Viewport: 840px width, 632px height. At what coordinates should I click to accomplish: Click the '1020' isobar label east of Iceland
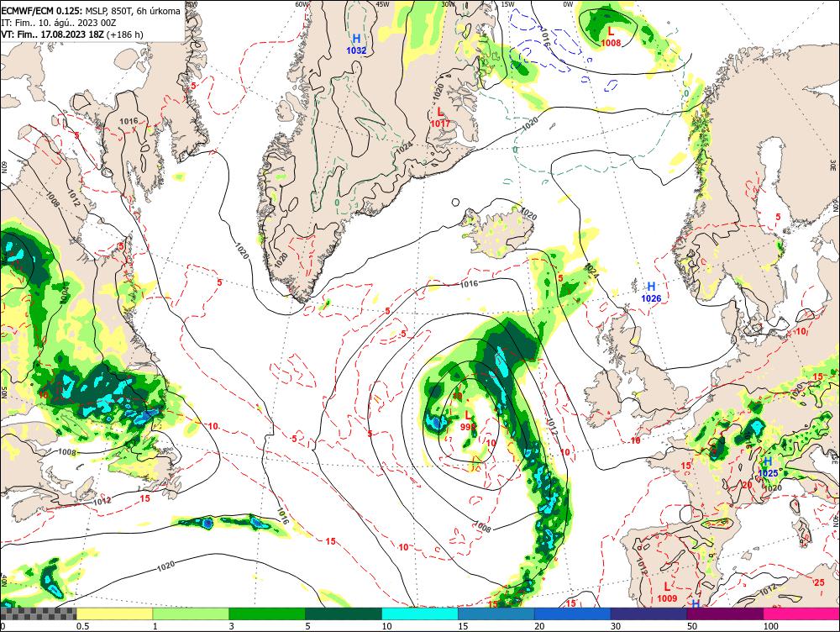(x=528, y=213)
